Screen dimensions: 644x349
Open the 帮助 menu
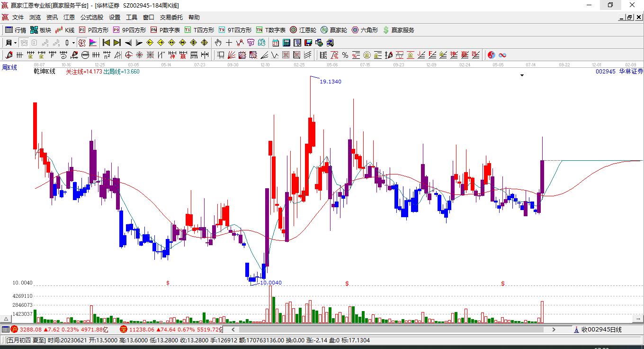[194, 18]
